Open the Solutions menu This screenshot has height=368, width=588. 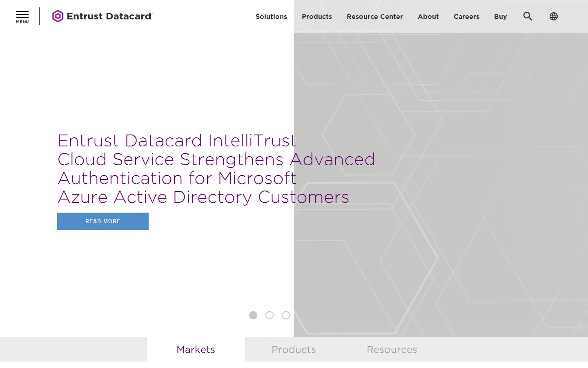(x=271, y=16)
